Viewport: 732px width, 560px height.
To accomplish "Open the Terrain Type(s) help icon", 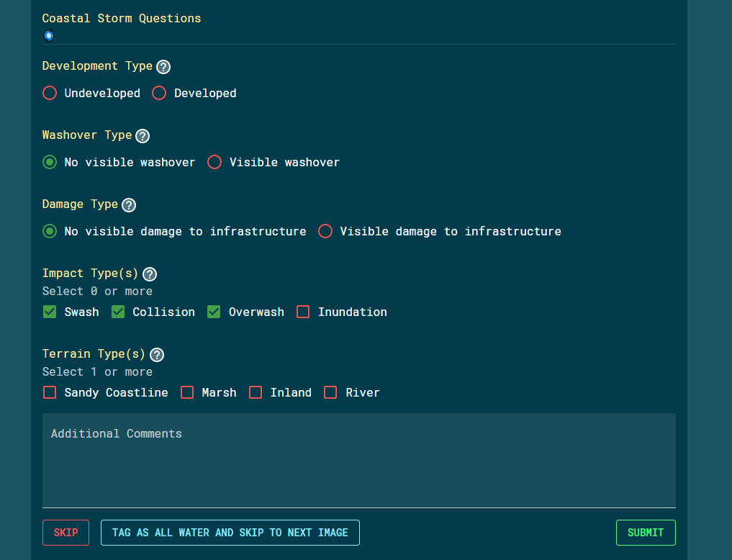I will click(x=156, y=354).
